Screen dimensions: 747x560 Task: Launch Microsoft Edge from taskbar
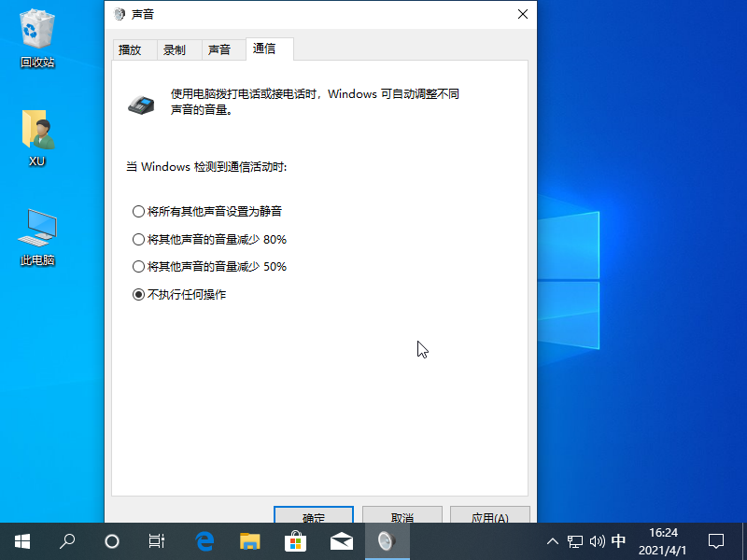click(x=204, y=540)
